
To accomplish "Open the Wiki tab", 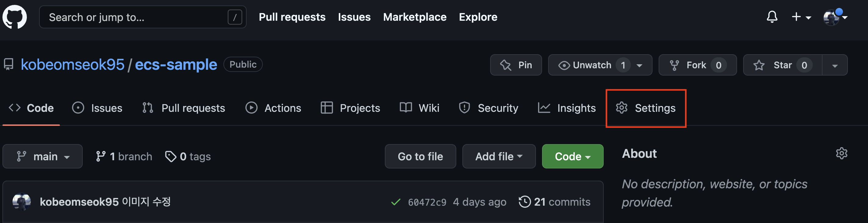I will pos(419,108).
